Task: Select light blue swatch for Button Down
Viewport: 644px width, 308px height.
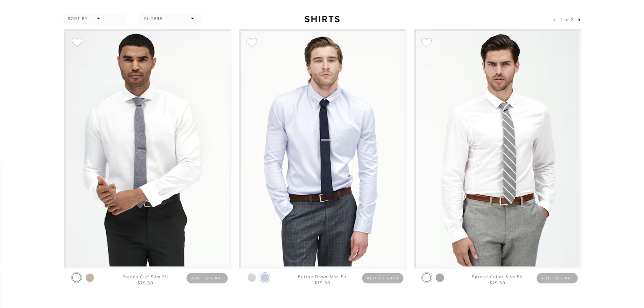Action: point(265,278)
